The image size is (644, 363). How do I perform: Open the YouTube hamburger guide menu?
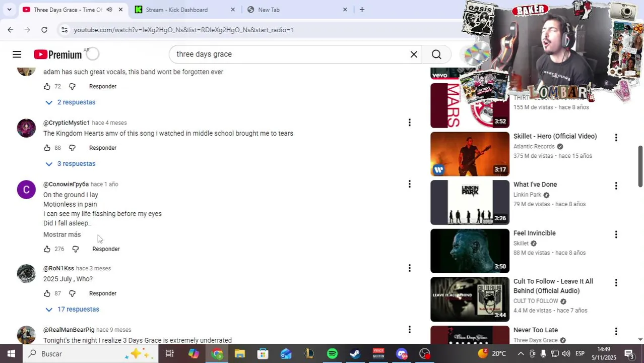click(x=17, y=54)
